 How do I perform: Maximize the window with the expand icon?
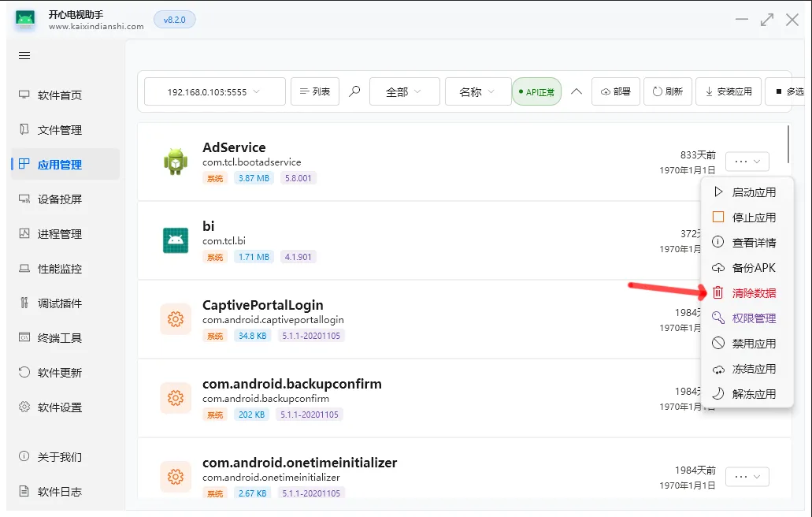(x=767, y=20)
